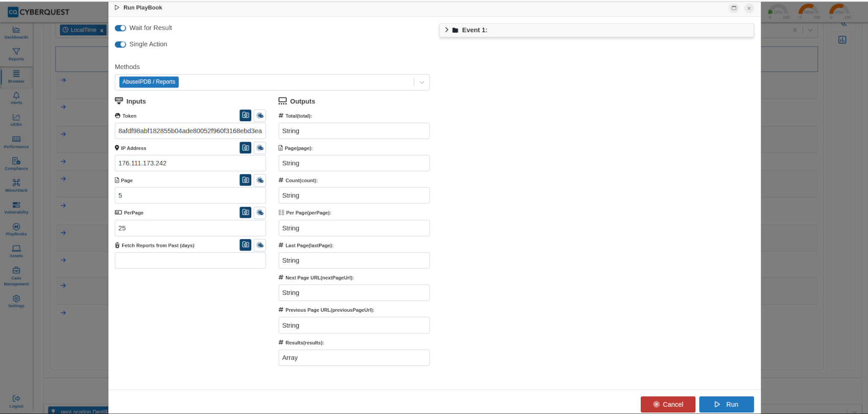Open Compliance in the sidebar
Image resolution: width=868 pixels, height=414 pixels.
coord(16,164)
